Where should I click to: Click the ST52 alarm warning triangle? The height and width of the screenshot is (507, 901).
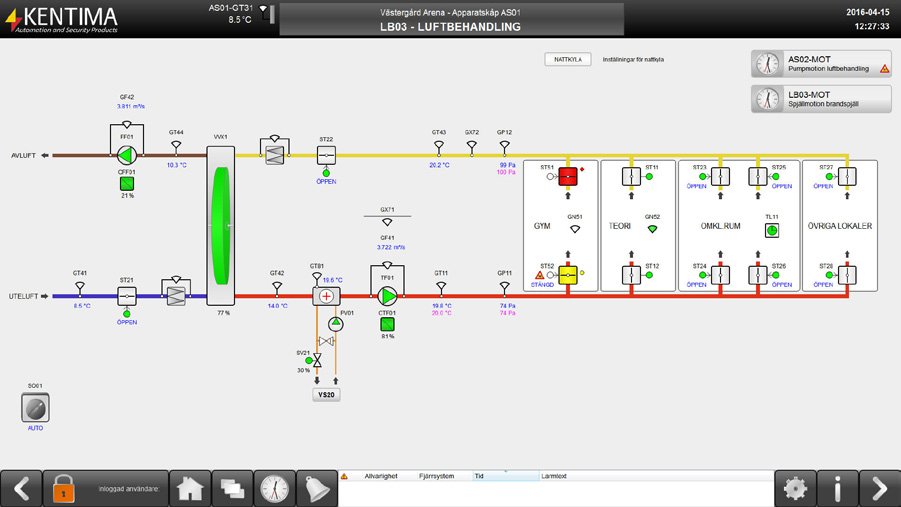pyautogui.click(x=540, y=275)
